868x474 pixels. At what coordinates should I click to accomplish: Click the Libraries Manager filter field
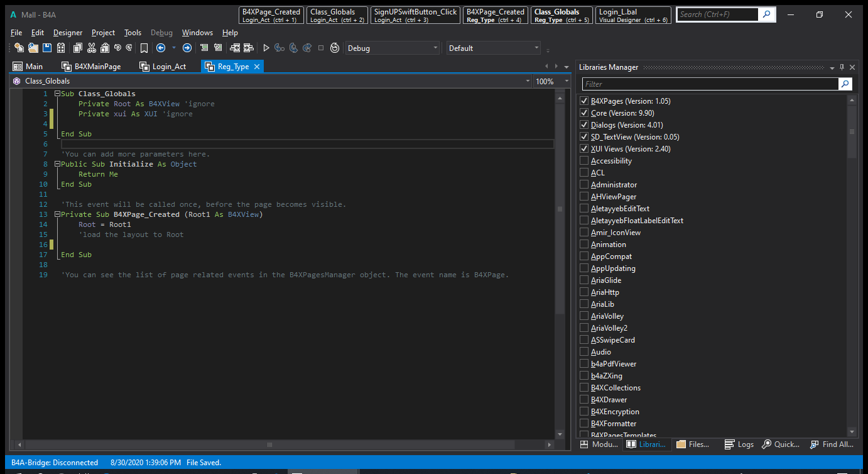click(710, 84)
